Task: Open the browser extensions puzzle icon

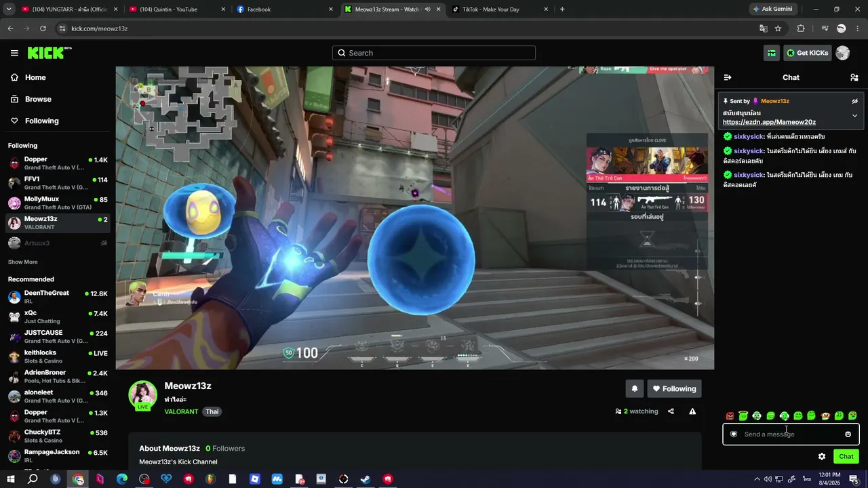Action: pyautogui.click(x=801, y=28)
